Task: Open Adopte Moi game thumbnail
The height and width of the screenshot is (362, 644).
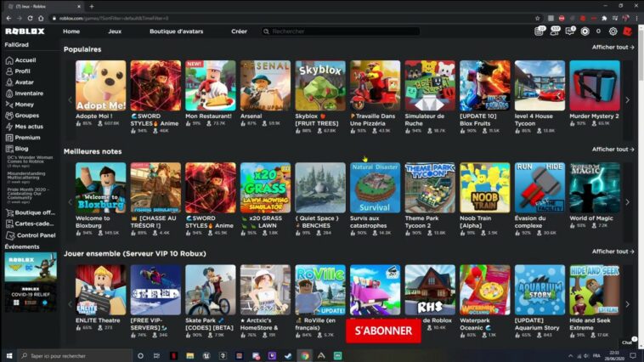Action: (100, 86)
